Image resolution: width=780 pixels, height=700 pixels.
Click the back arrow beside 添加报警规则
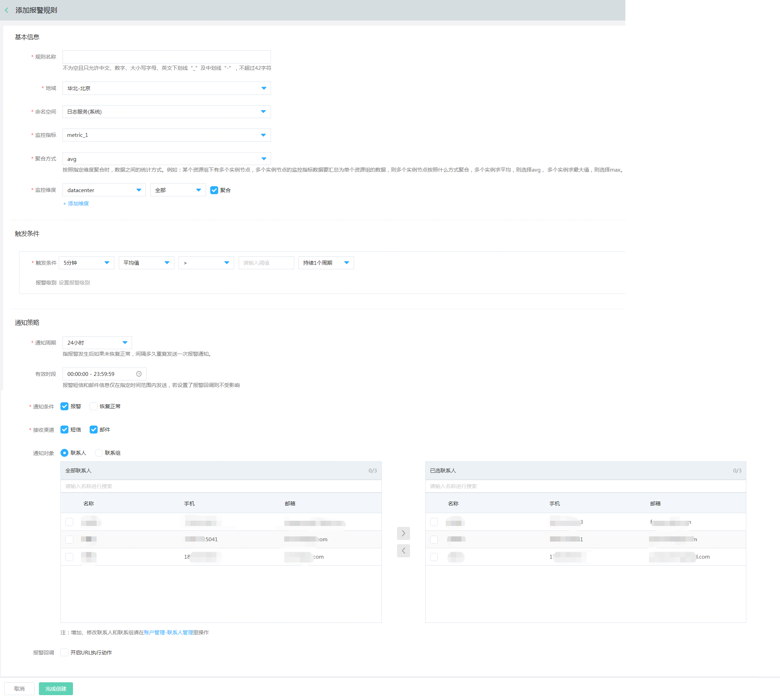pos(6,10)
